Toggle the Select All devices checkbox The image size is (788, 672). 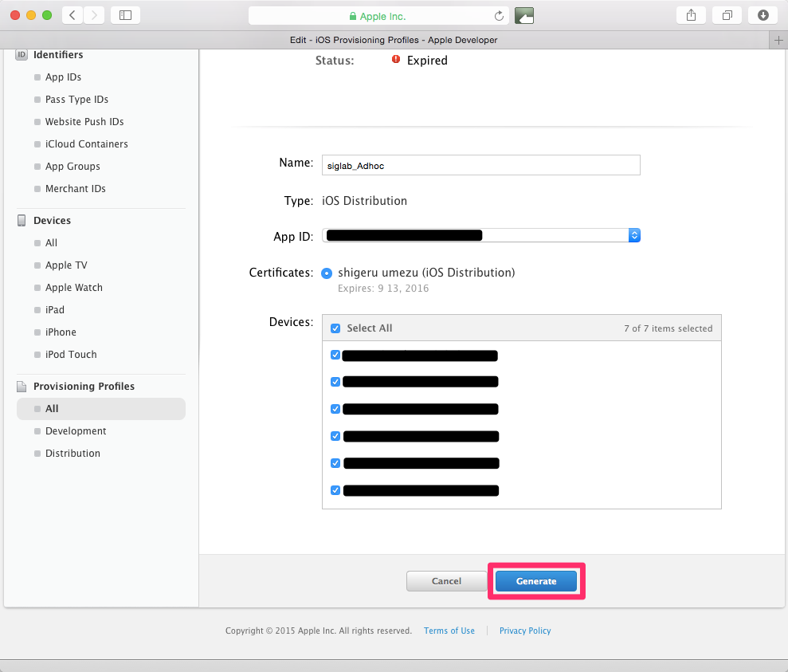(x=335, y=328)
